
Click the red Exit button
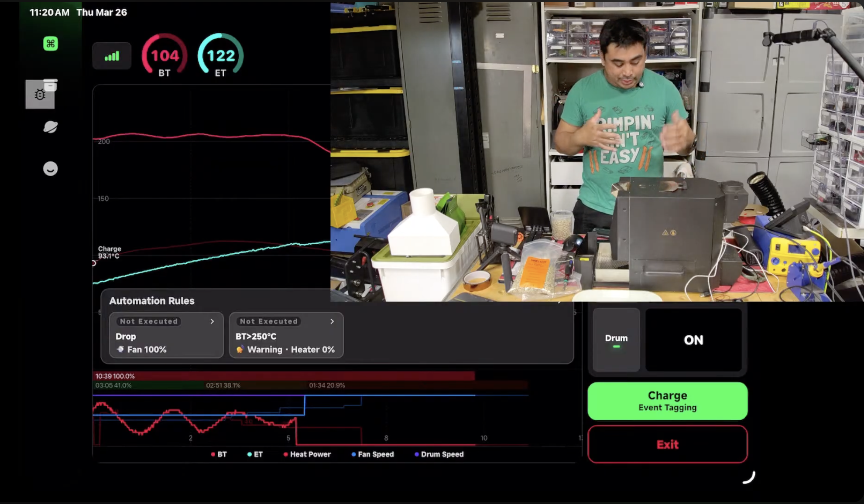click(x=667, y=444)
